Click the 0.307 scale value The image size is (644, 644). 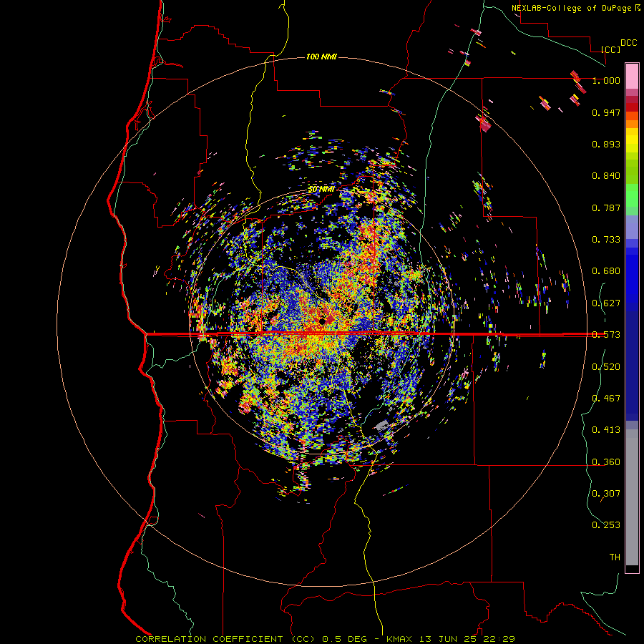[606, 494]
